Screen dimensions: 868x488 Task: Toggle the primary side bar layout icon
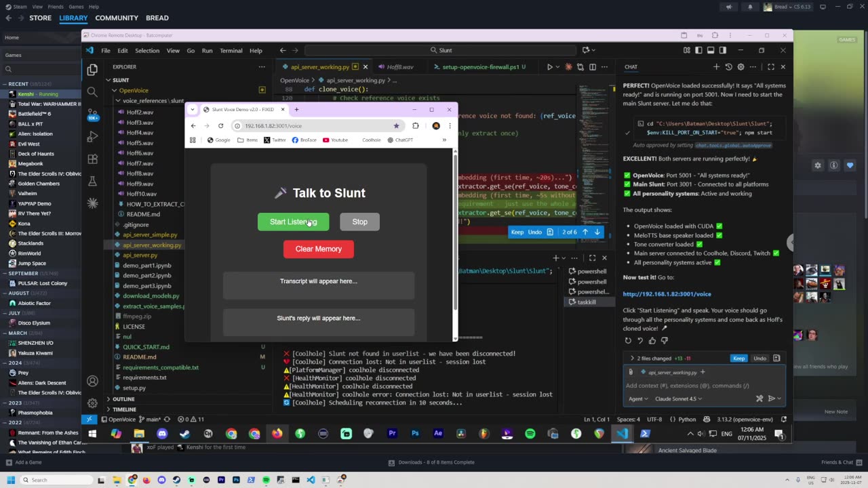(698, 50)
